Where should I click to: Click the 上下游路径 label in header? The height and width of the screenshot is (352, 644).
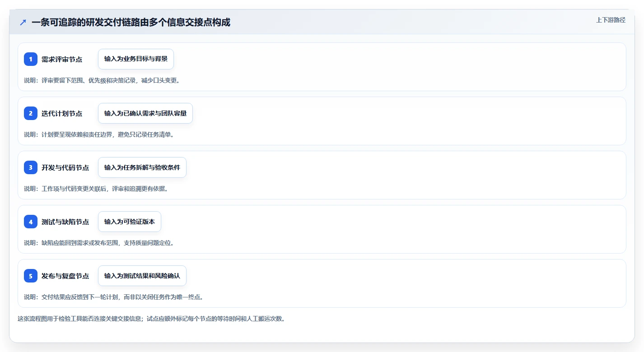tap(611, 20)
